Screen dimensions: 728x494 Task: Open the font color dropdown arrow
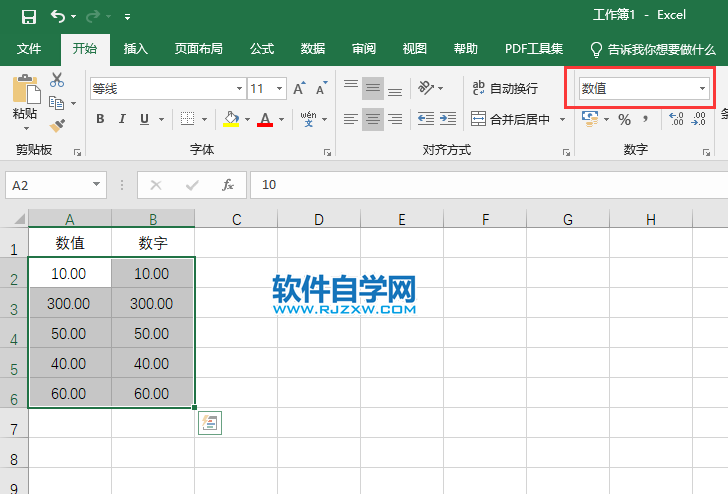282,119
